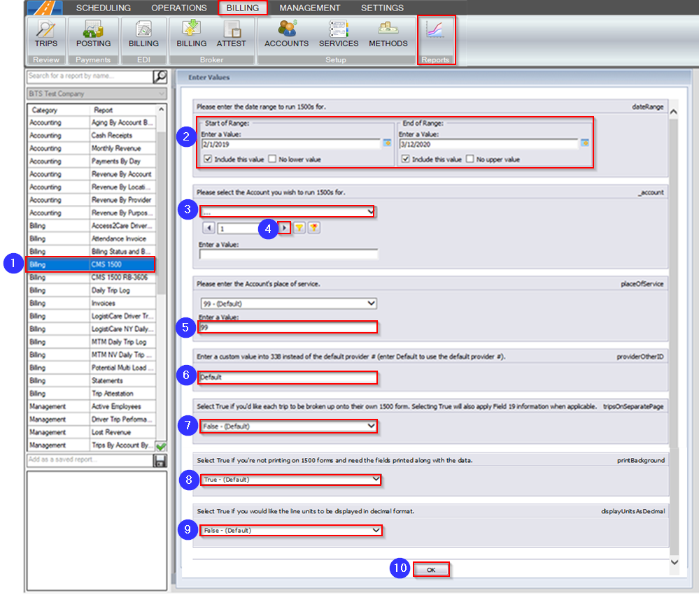Viewport: 699px width, 616px height.
Task: Toggle End of Range Include this value
Action: (405, 159)
